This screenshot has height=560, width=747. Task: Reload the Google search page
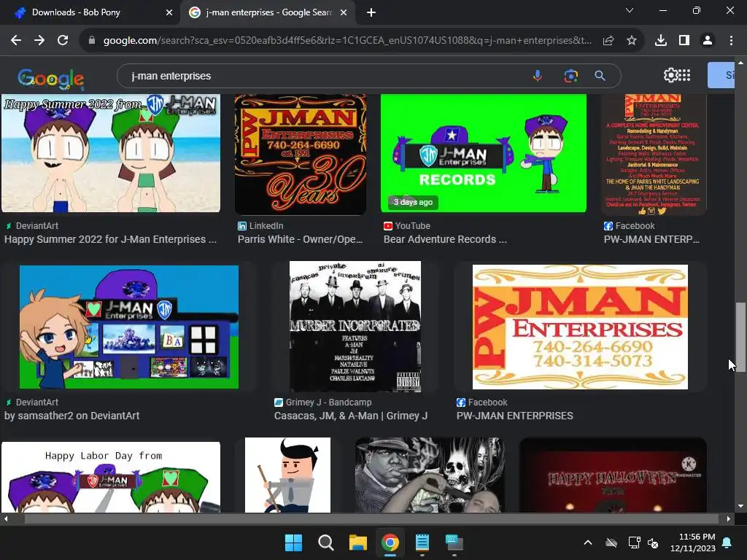(x=63, y=41)
